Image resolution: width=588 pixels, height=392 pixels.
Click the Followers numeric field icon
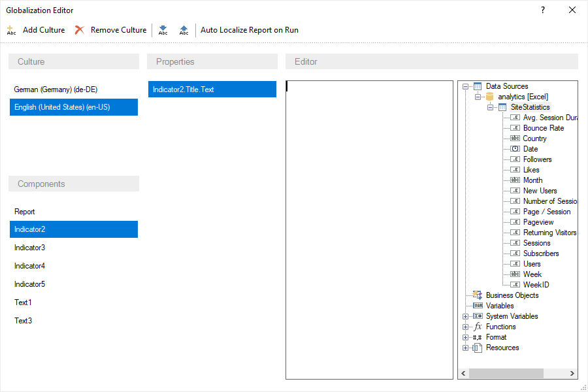tap(515, 159)
